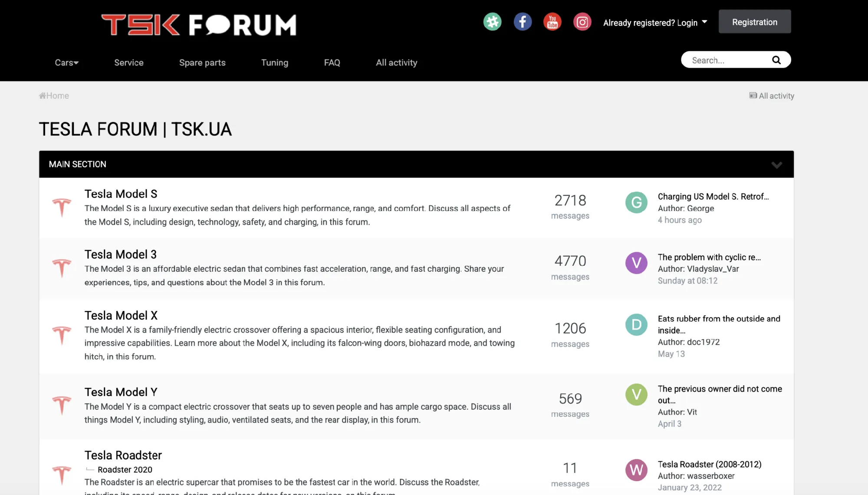Open All activity in the navigation bar
Screen dimensions: 868x495
397,63
